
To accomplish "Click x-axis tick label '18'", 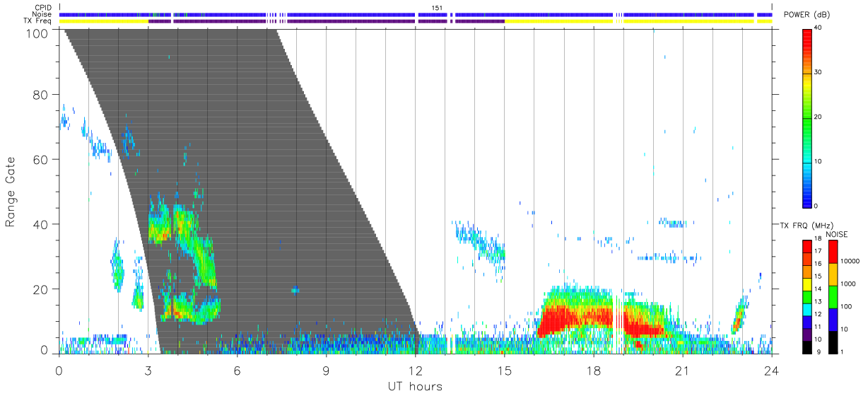I will 594,370.
